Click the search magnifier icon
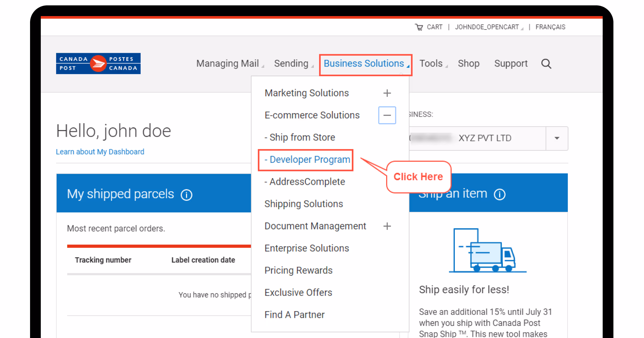644x338 pixels. point(546,64)
